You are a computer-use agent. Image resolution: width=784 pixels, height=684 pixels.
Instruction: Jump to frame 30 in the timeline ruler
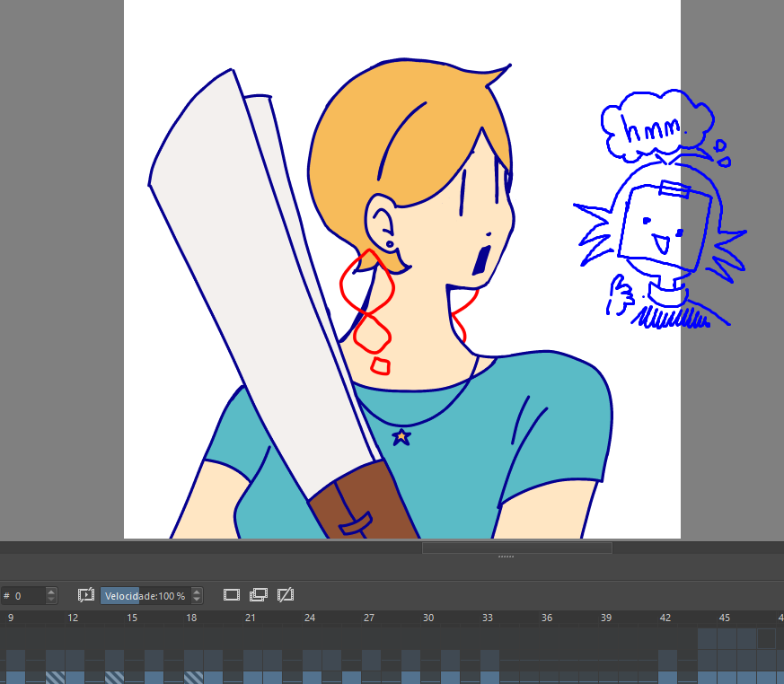click(428, 618)
